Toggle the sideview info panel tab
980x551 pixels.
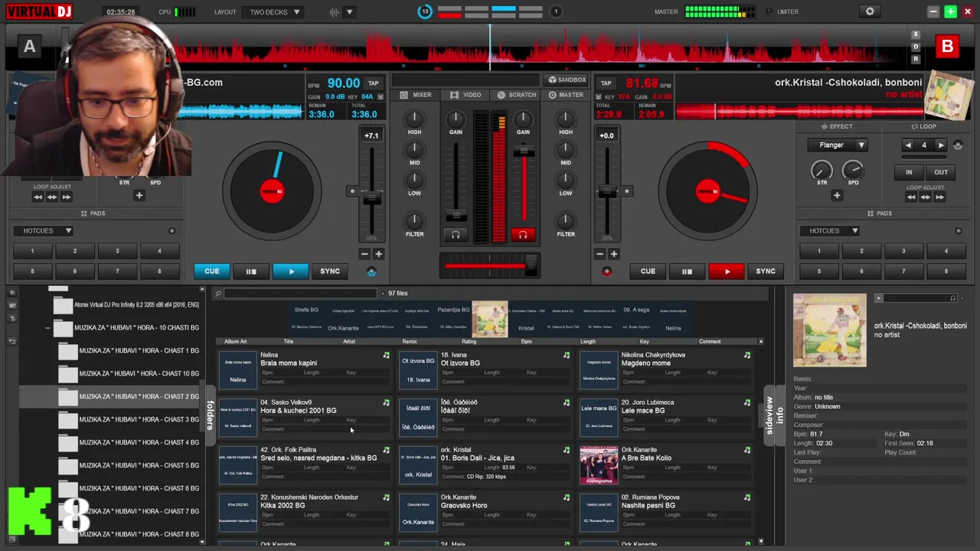[775, 414]
